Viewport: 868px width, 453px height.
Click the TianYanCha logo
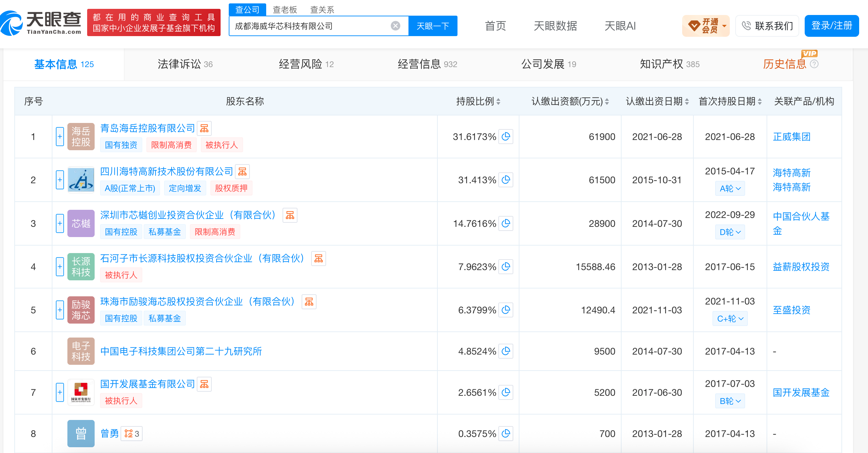click(41, 23)
